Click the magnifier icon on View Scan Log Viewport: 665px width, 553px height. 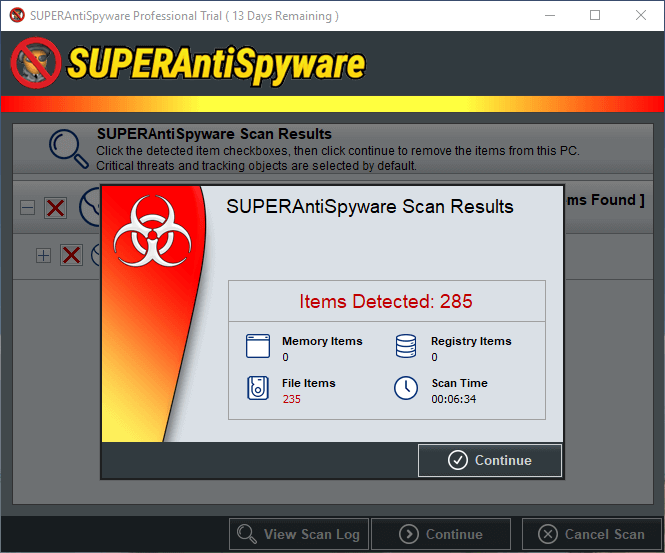click(247, 534)
